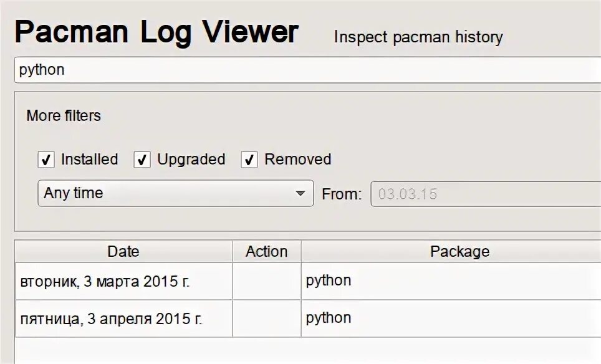Viewport: 601px width, 364px height.
Task: Click the python package cell in first row
Action: 329,281
